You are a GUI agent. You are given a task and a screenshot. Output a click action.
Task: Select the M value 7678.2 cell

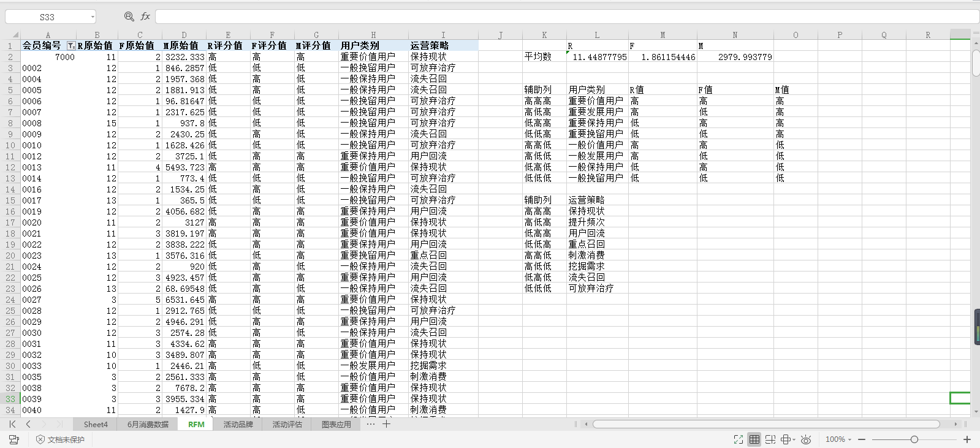click(x=184, y=388)
